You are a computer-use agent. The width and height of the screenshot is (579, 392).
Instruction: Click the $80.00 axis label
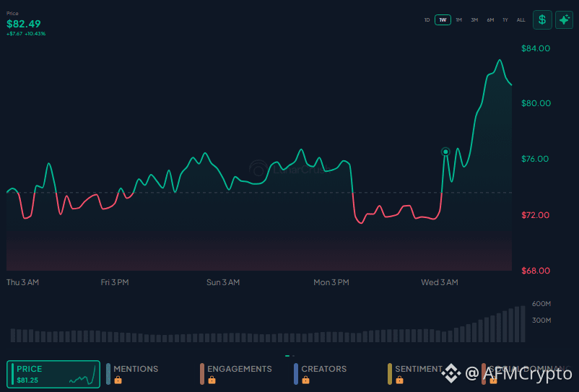pyautogui.click(x=536, y=103)
